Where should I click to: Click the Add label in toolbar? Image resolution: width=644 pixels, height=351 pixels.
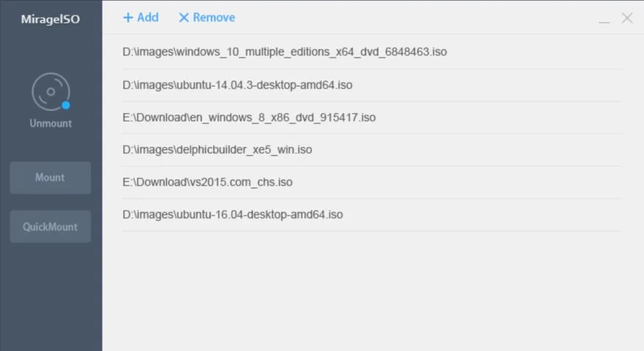click(148, 17)
